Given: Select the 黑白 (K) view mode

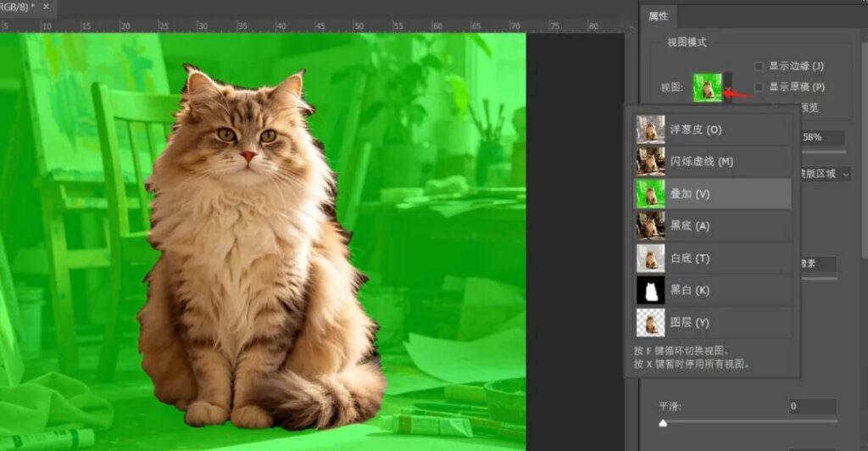Looking at the screenshot, I should pyautogui.click(x=712, y=290).
